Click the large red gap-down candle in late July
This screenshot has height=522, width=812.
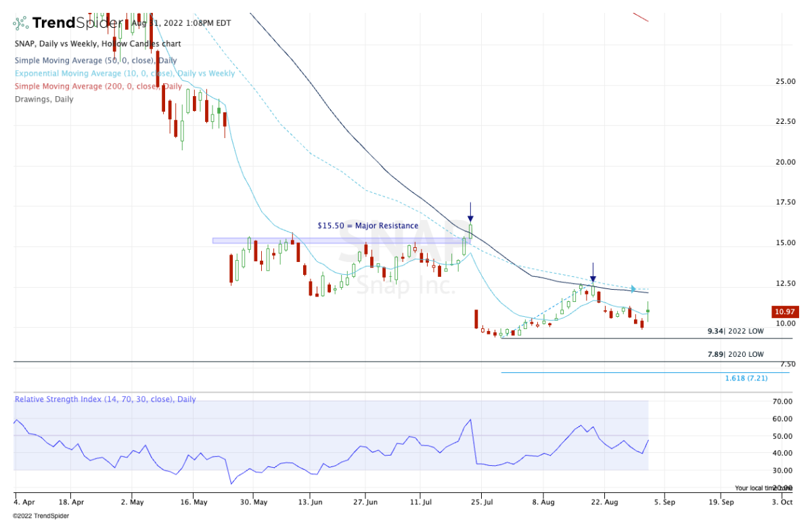tap(476, 318)
